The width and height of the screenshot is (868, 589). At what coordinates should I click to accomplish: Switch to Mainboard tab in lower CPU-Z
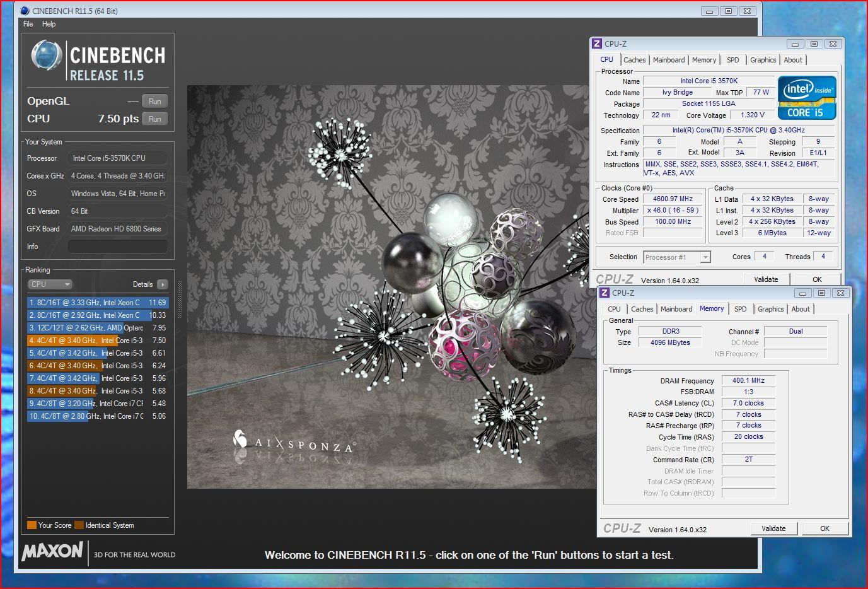click(676, 309)
